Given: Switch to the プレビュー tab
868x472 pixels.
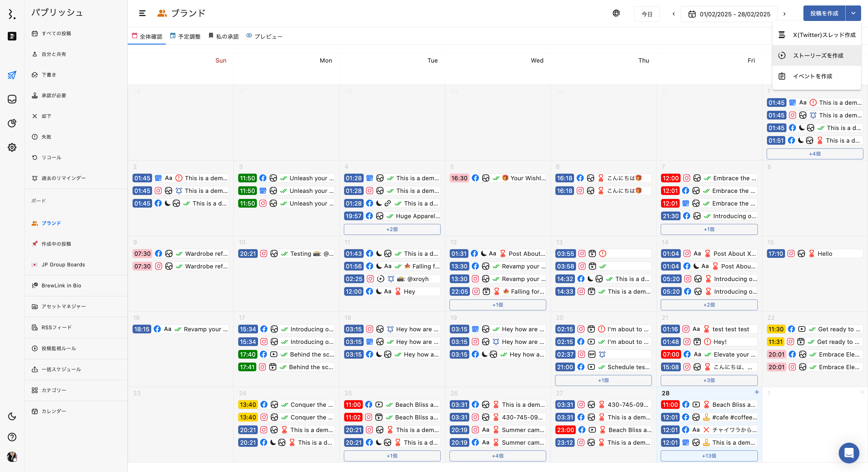Looking at the screenshot, I should coord(265,36).
